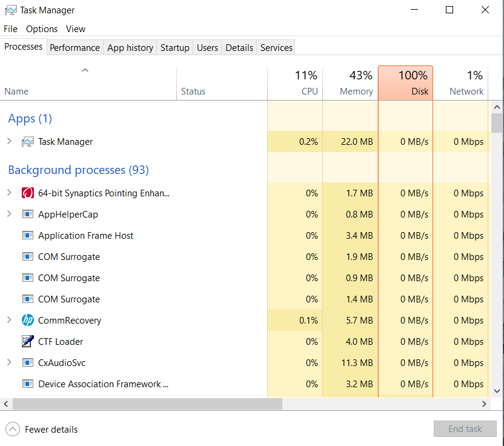Click CommRecovery's 0.1% CPU value
504x446 pixels.
pos(308,321)
